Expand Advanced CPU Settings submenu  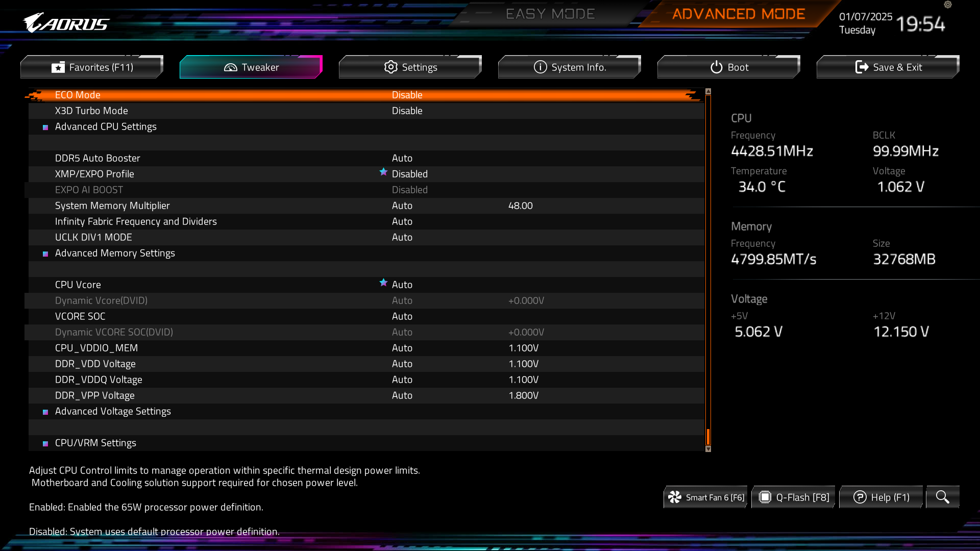pyautogui.click(x=106, y=127)
